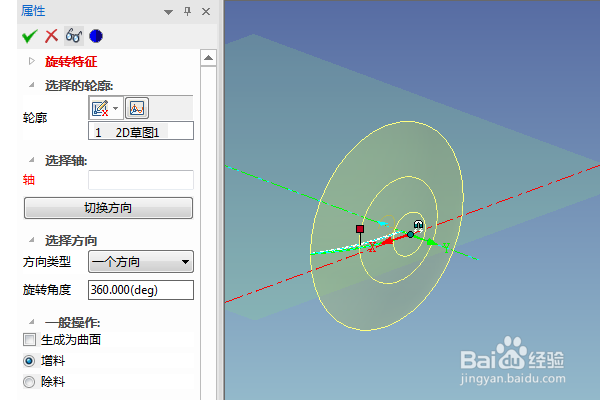This screenshot has width=600, height=400.
Task: Cancel the feature with the red X icon
Action: pos(51,36)
